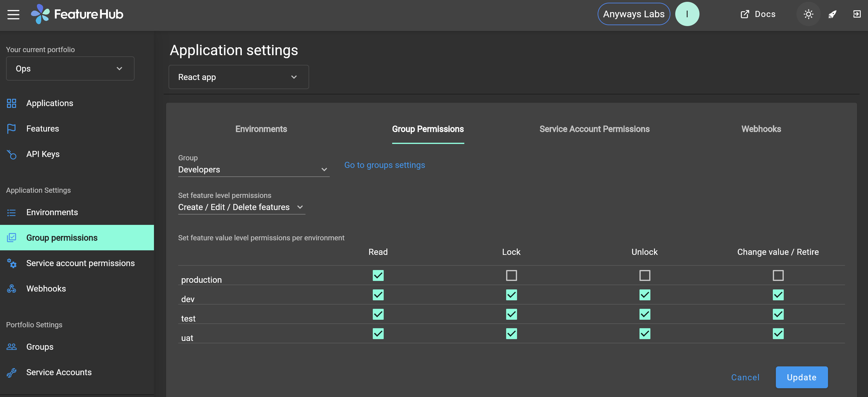
Task: Click the API Keys icon
Action: tap(12, 154)
